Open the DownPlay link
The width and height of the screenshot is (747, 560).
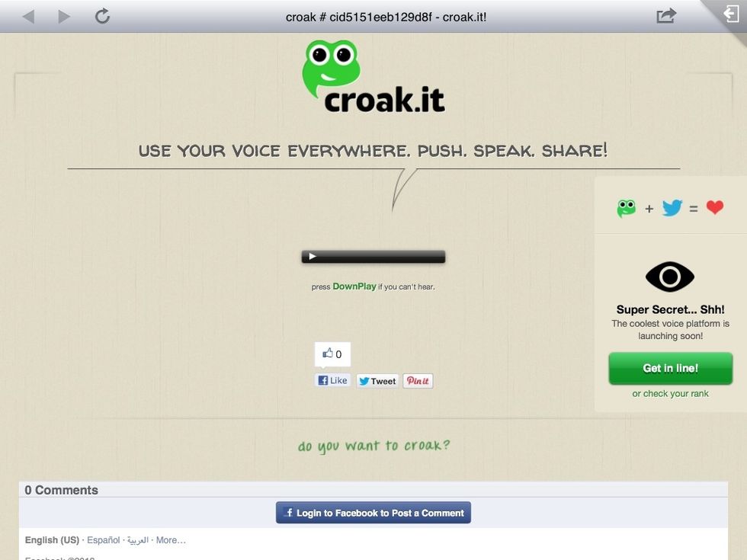pos(354,286)
